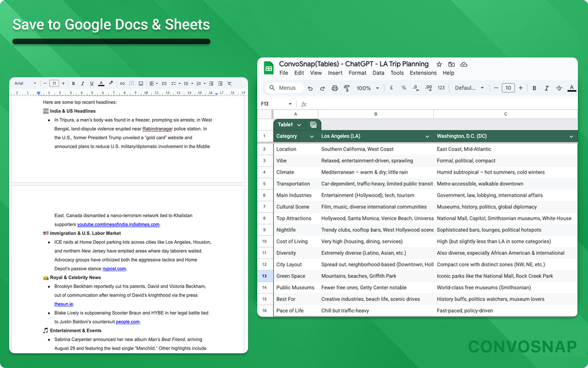Follow the thesun.ie link in the document
The height and width of the screenshot is (368, 588).
tap(64, 304)
